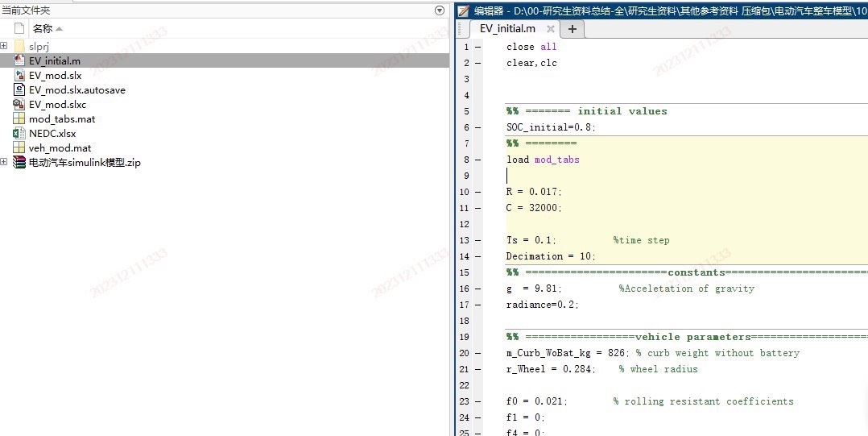The width and height of the screenshot is (868, 436).
Task: Select the zip archive file icon
Action: (x=19, y=162)
